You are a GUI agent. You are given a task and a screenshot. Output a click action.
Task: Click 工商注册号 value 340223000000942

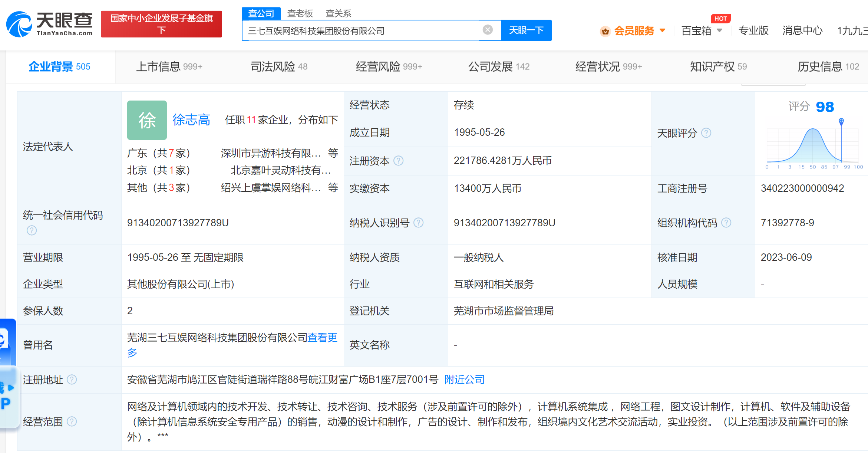click(802, 188)
